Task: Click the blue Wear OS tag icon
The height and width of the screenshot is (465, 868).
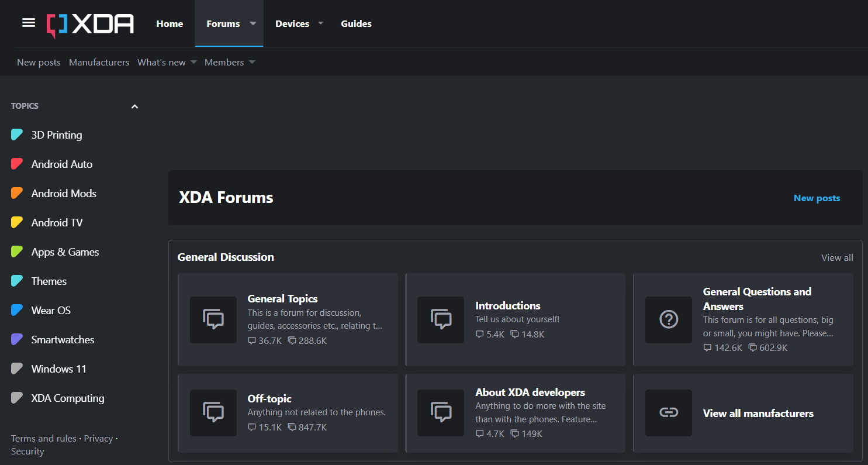Action: (17, 311)
